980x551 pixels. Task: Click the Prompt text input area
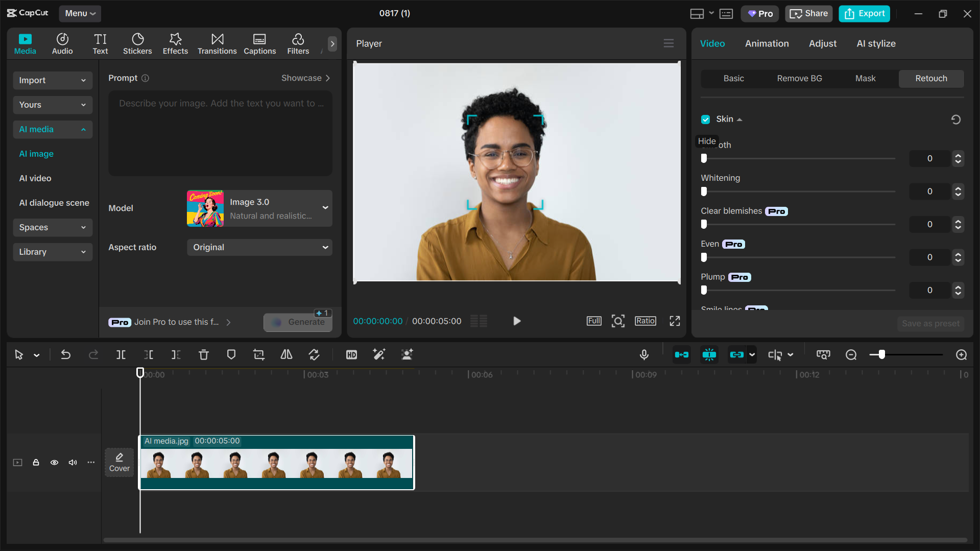point(220,133)
